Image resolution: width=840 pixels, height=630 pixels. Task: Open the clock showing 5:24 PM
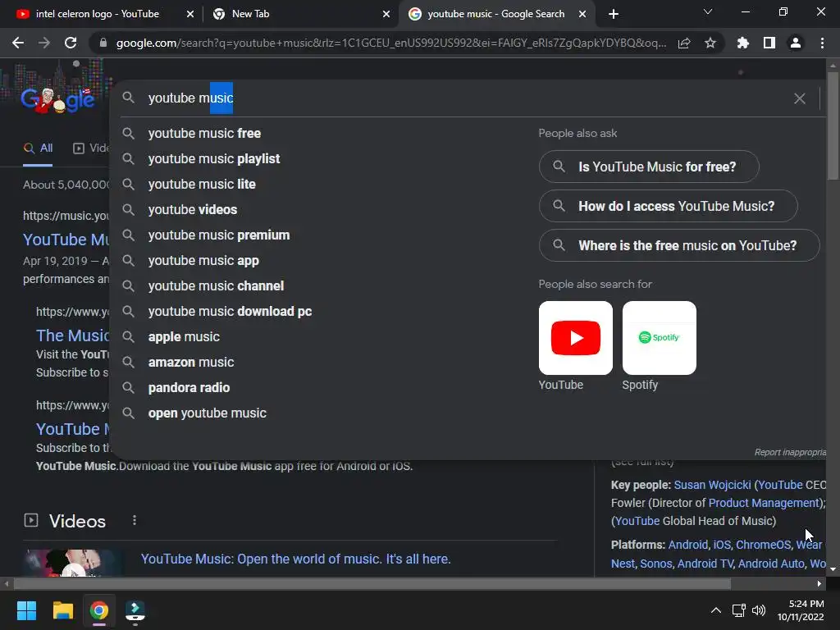coord(801,610)
